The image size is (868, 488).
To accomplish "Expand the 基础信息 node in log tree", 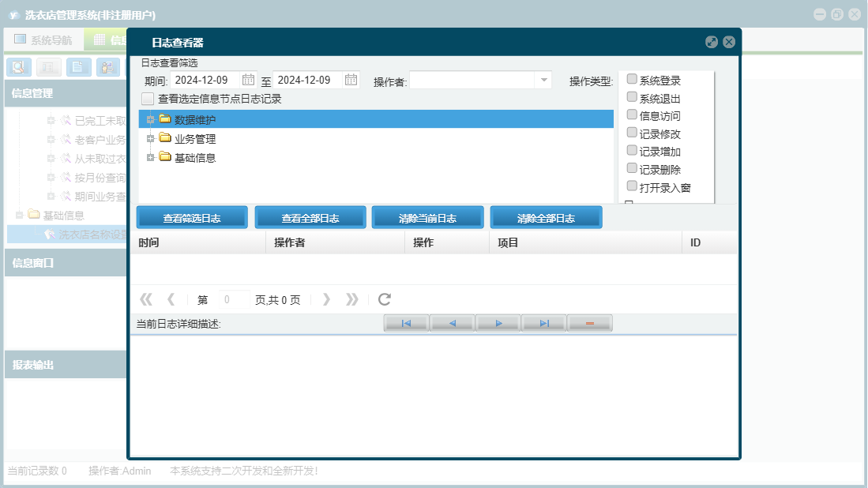I will click(150, 158).
